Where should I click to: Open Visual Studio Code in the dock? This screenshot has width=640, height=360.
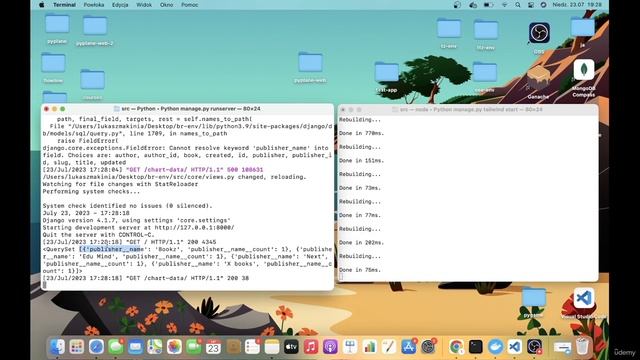[x=515, y=347]
